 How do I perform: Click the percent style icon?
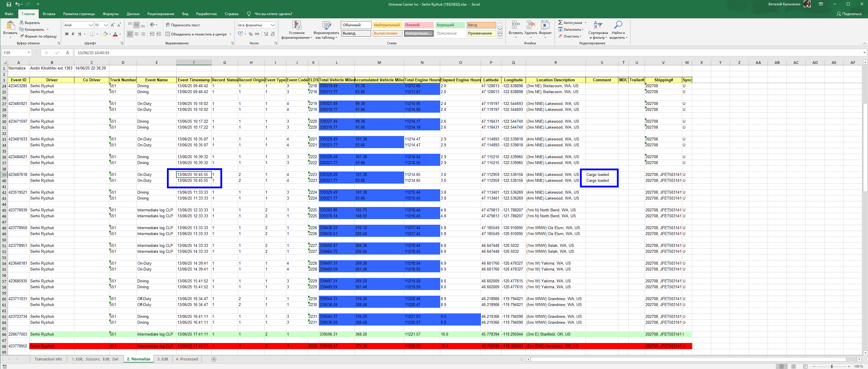click(x=251, y=34)
